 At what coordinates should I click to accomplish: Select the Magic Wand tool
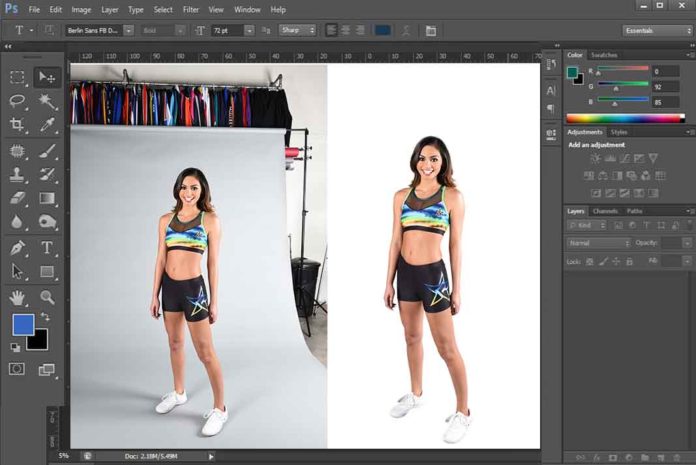(46, 101)
